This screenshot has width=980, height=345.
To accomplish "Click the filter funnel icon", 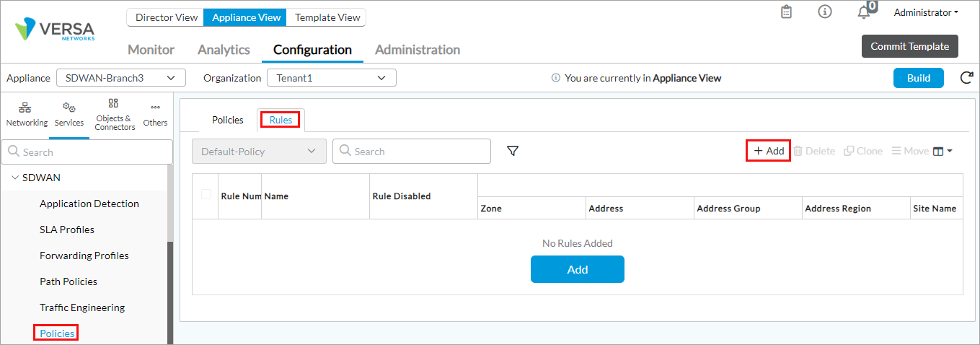I will click(513, 151).
